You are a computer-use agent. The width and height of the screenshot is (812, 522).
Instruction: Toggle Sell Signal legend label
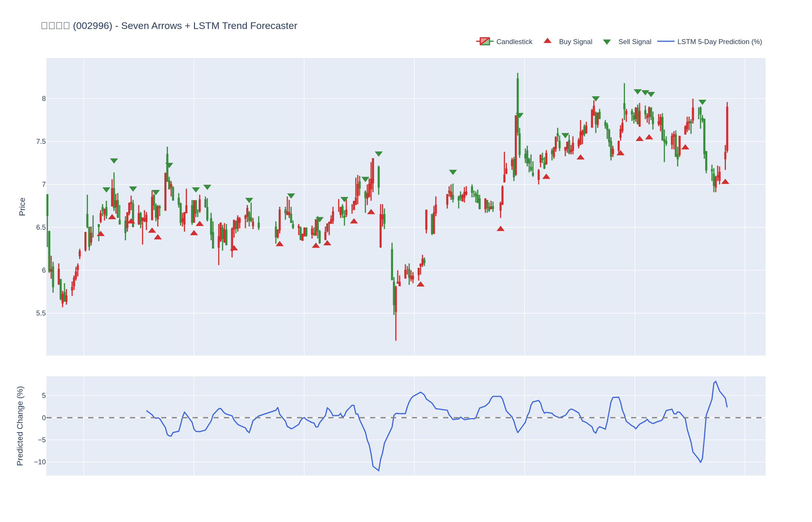coord(635,42)
